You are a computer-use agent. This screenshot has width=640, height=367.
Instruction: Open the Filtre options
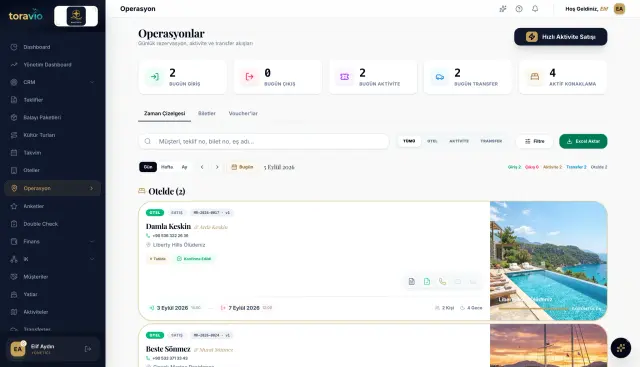[x=534, y=141]
